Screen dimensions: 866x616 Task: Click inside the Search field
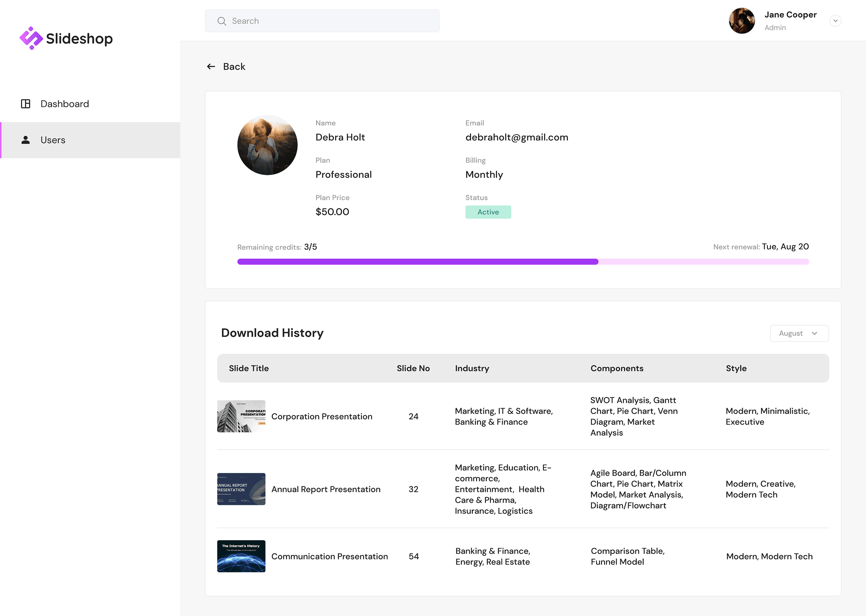point(322,21)
